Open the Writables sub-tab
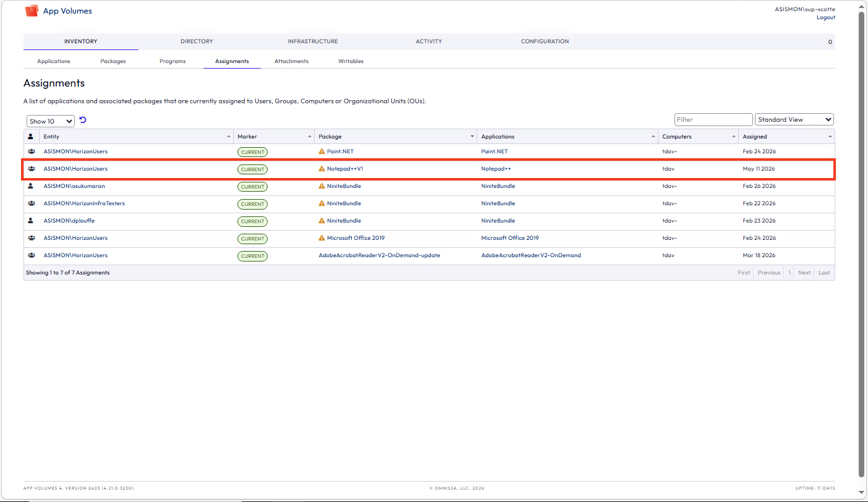 click(351, 61)
